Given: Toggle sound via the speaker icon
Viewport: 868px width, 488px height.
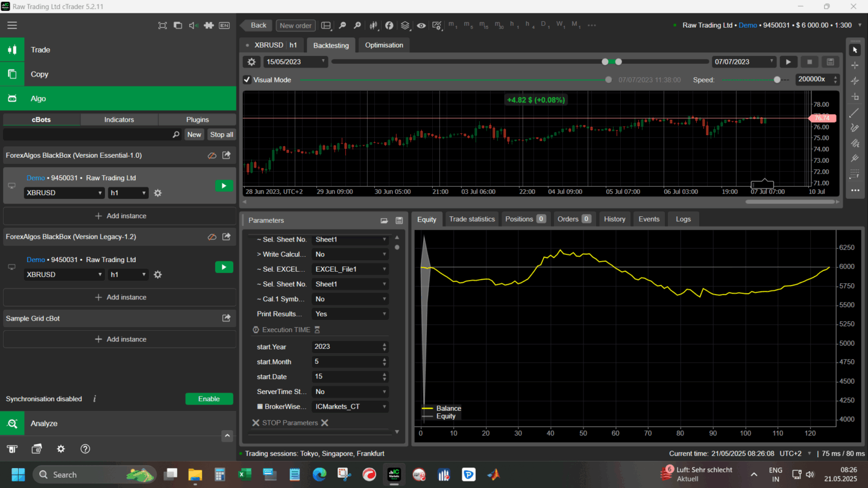Looking at the screenshot, I should 193,25.
